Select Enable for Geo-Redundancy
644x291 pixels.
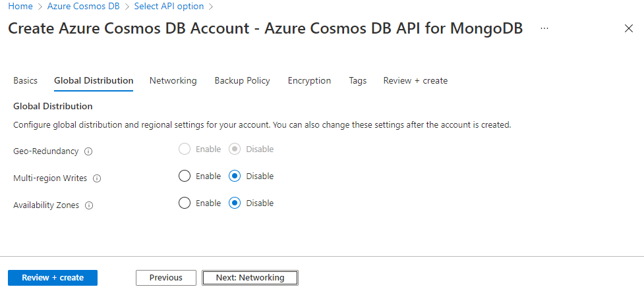tap(185, 149)
